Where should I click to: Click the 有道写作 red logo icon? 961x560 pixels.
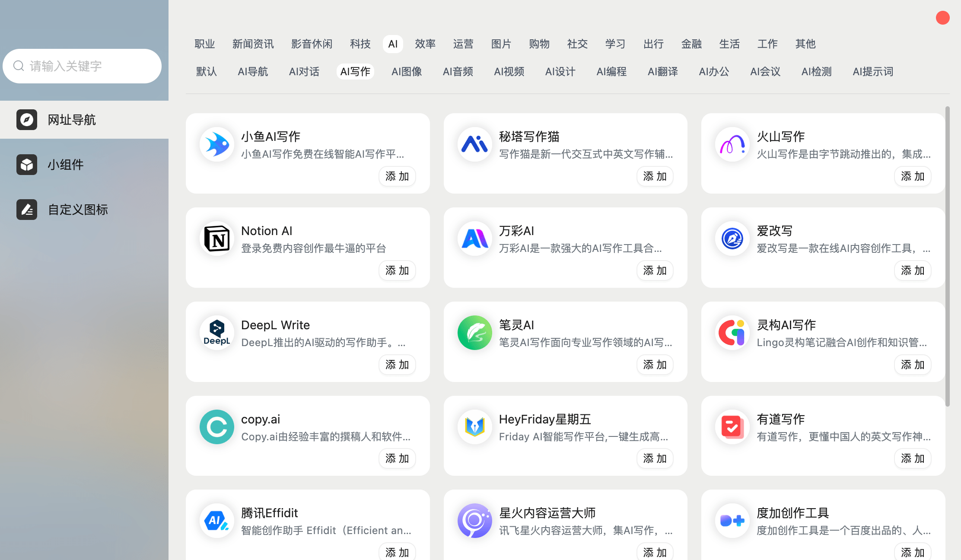tap(732, 427)
